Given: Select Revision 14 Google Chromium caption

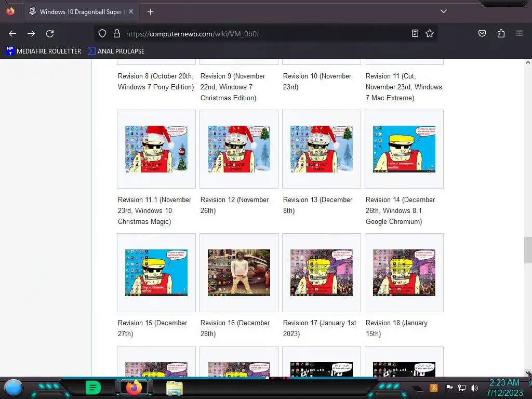Looking at the screenshot, I should click(x=400, y=210).
